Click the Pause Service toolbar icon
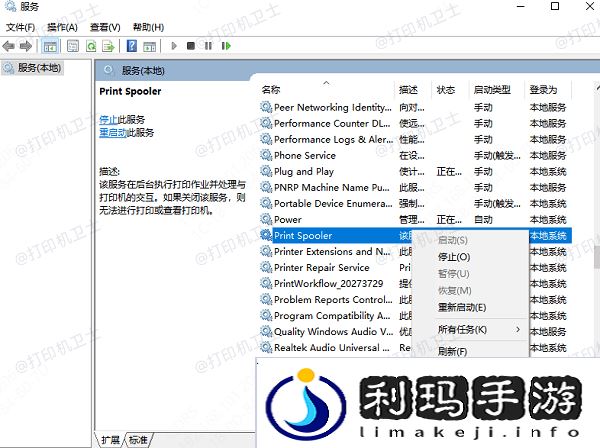600x448 pixels. [x=207, y=46]
